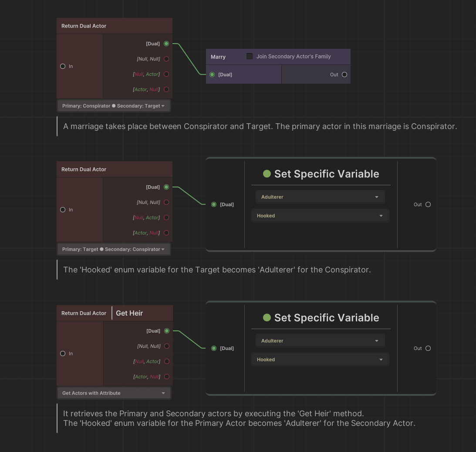Screen dimensions: 476x452
Task: Click the [Dual] input port of the bottom Set Specific Variable node
Action: pos(214,348)
